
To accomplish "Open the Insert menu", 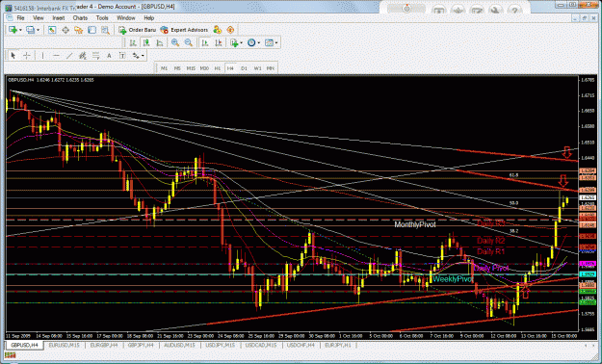I will pyautogui.click(x=59, y=18).
